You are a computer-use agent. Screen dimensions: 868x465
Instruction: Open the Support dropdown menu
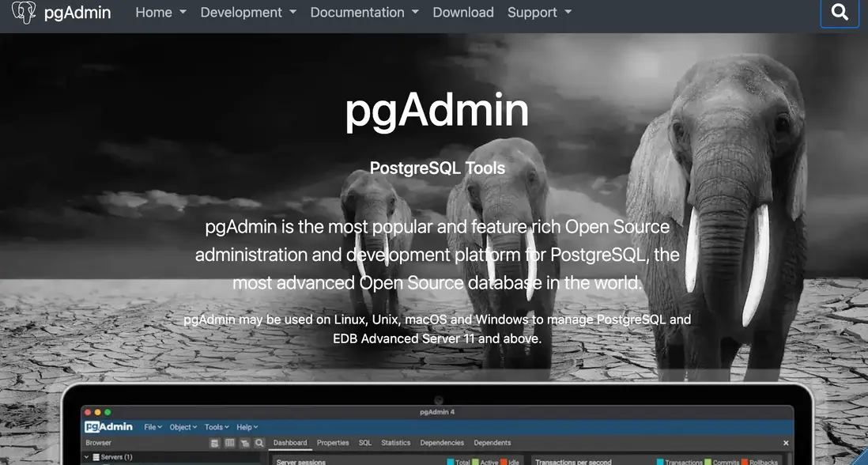pyautogui.click(x=540, y=12)
